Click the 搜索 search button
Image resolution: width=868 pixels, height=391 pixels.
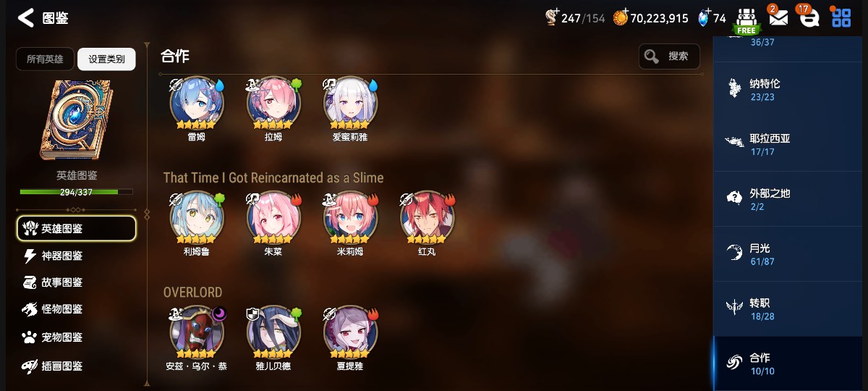(x=669, y=56)
